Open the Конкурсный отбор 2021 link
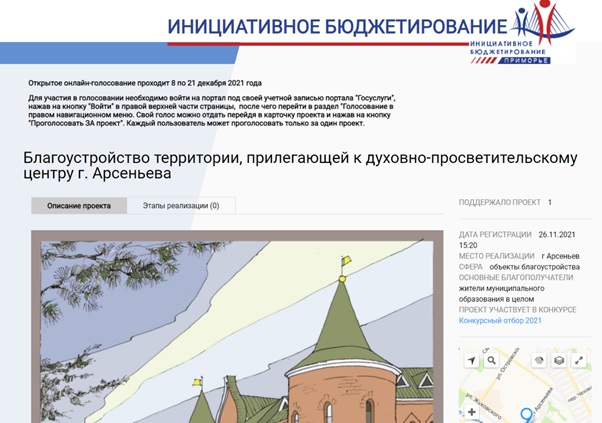 click(x=499, y=320)
